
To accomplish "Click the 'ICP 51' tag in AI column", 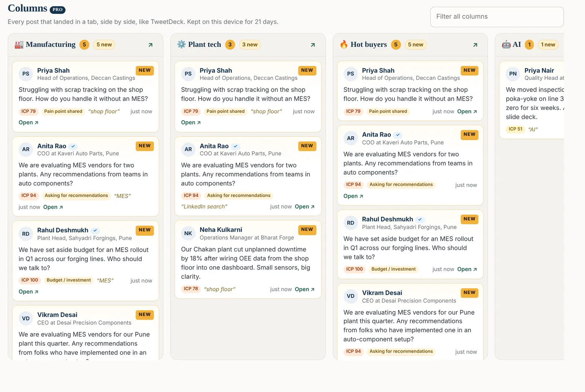I will [x=516, y=129].
